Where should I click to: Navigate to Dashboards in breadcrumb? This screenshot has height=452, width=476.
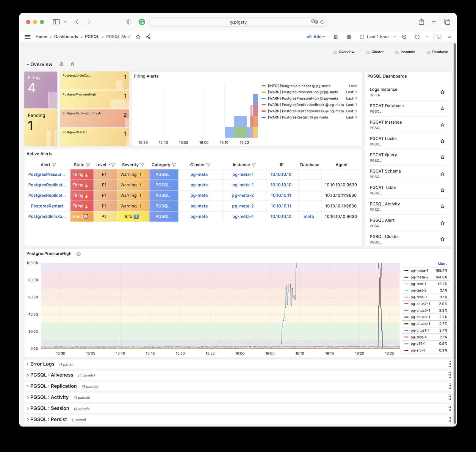tap(66, 37)
